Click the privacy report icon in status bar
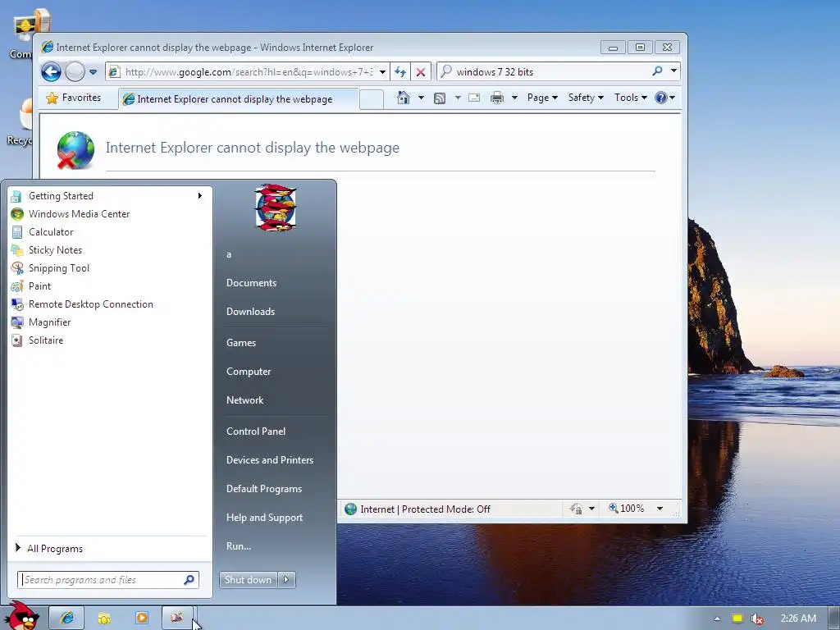 577,509
